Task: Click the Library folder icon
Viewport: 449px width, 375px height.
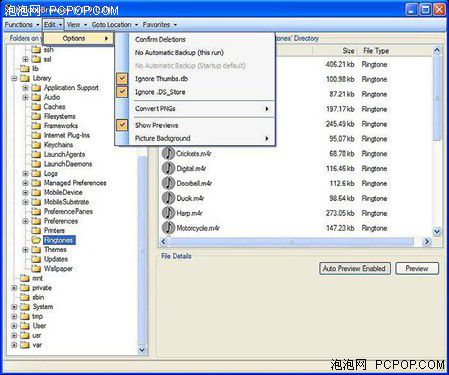Action: (25, 78)
